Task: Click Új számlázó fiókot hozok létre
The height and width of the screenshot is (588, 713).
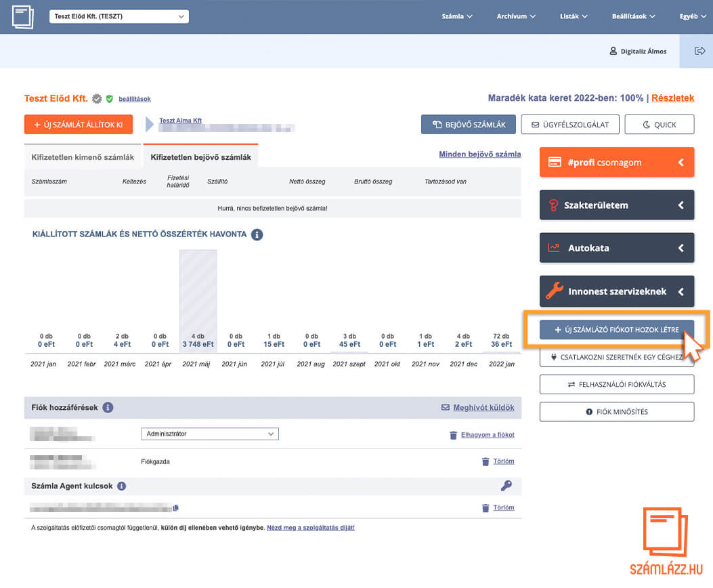Action: tap(616, 330)
